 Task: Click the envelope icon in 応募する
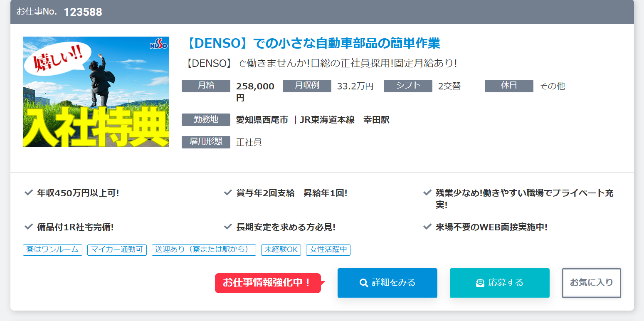[x=480, y=283]
